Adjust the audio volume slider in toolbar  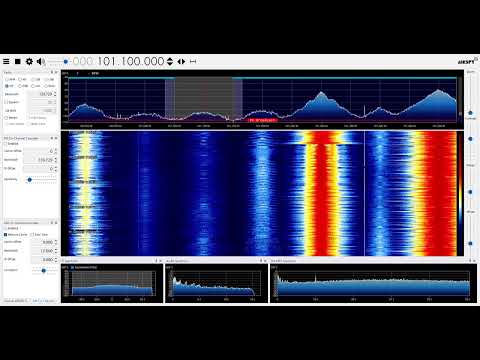pyautogui.click(x=58, y=61)
